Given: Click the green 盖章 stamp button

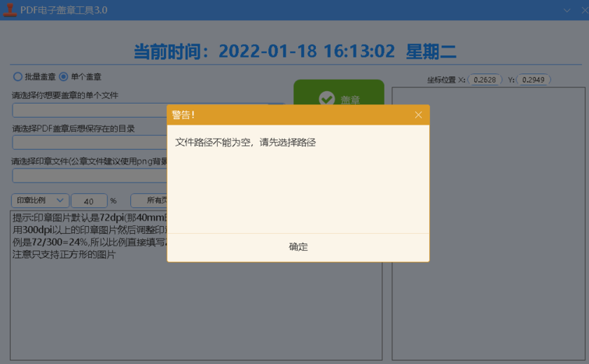Looking at the screenshot, I should 339,93.
